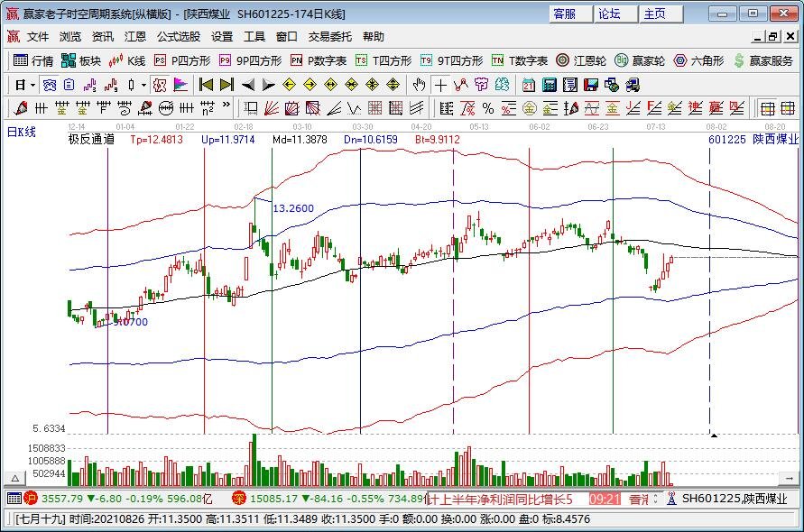804x532 pixels.
Task: Select the parallel lines channel tool
Action: pos(416,108)
